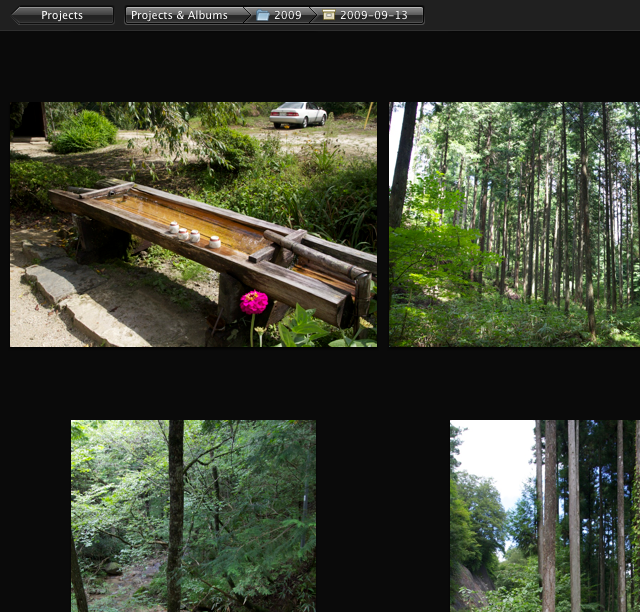Viewport: 640px width, 612px height.
Task: Click the blue folder icon beside 2009
Action: pyautogui.click(x=262, y=16)
